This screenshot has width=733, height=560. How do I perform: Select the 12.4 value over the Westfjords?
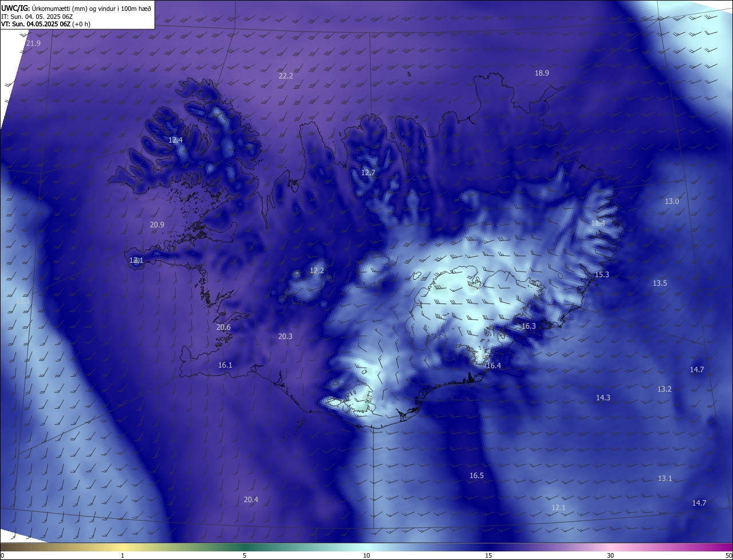[x=175, y=140]
